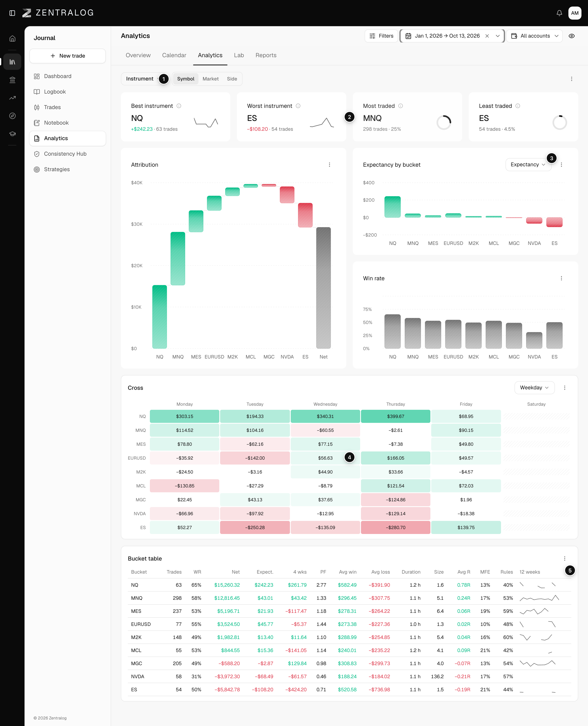
Task: Open Logbook in the sidebar
Action: coord(67,92)
